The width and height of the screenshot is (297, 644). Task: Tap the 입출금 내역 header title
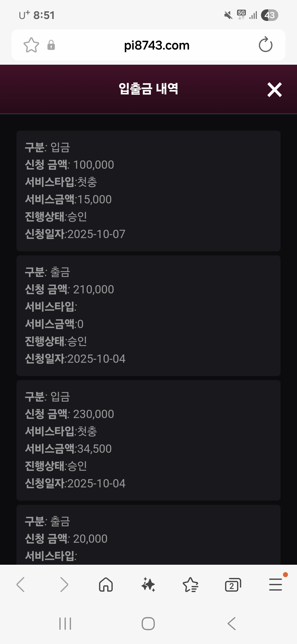[148, 89]
